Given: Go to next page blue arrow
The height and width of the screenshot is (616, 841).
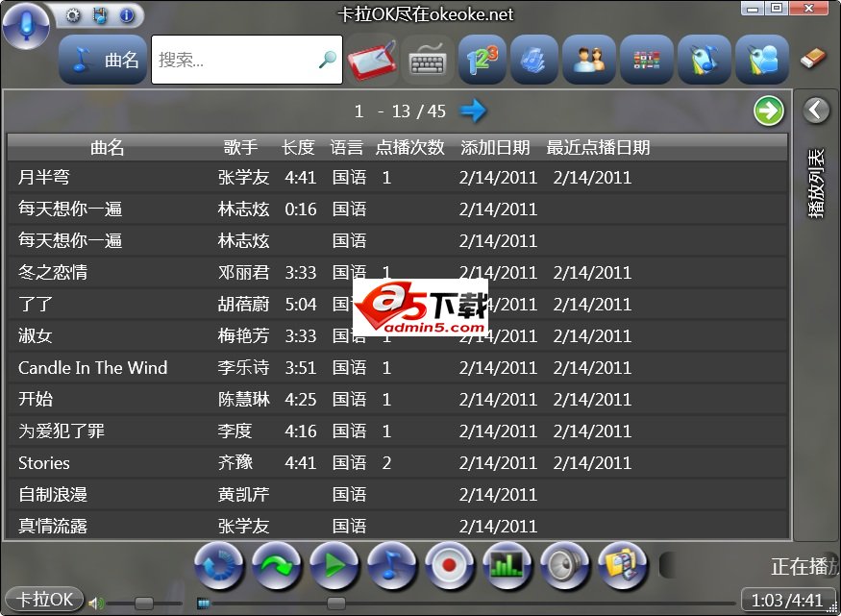Looking at the screenshot, I should click(473, 111).
